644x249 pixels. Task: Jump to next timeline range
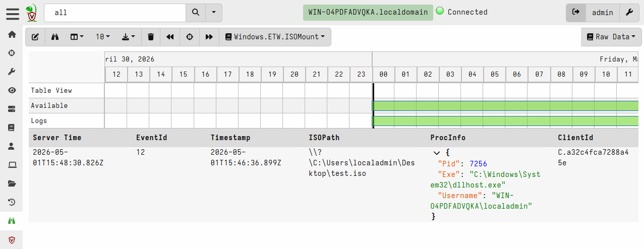click(x=209, y=37)
